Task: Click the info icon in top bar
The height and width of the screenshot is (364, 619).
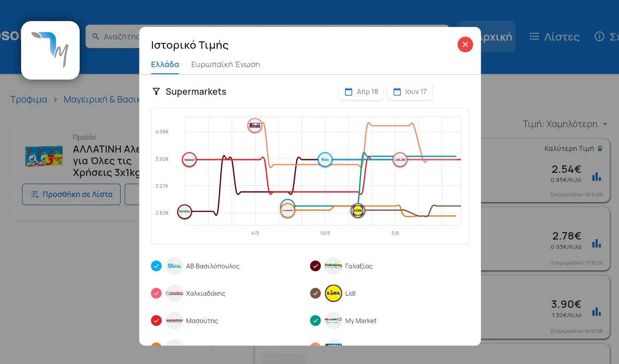Action: (599, 37)
